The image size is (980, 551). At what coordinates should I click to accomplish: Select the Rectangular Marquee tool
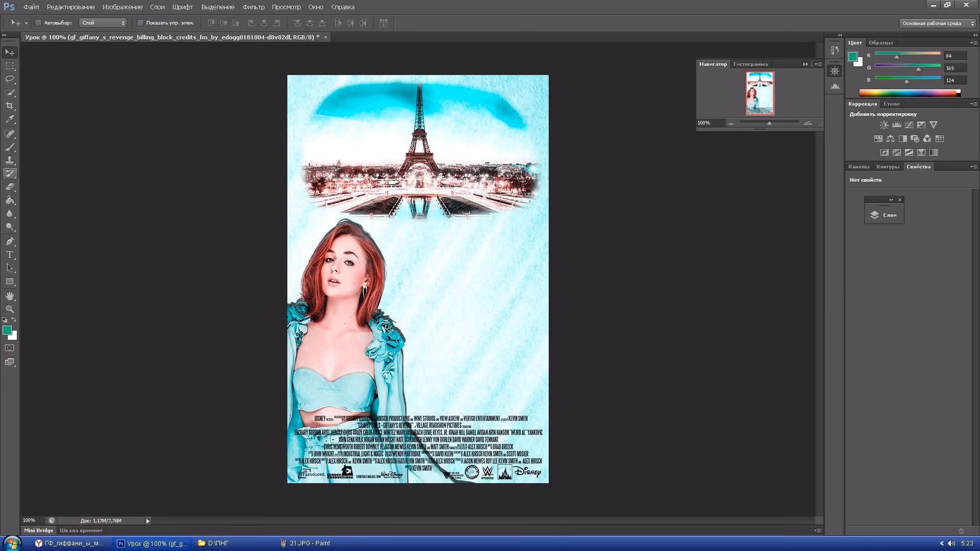click(x=10, y=66)
